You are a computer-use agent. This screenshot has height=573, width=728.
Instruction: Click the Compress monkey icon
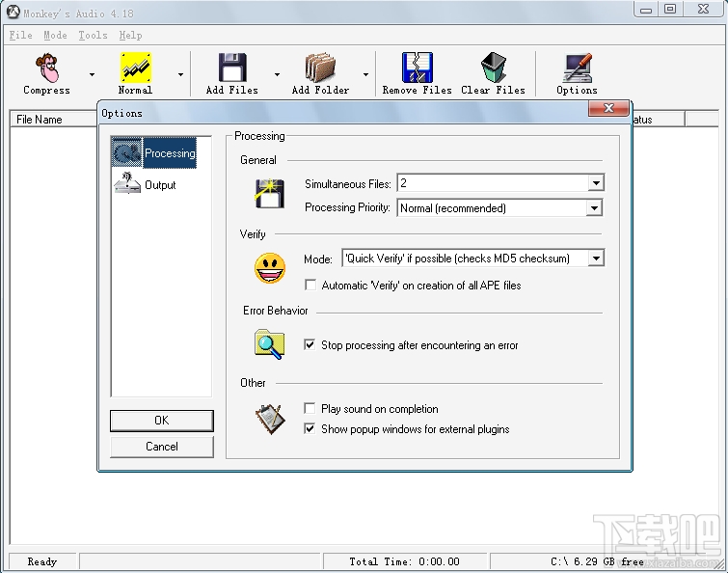(47, 68)
